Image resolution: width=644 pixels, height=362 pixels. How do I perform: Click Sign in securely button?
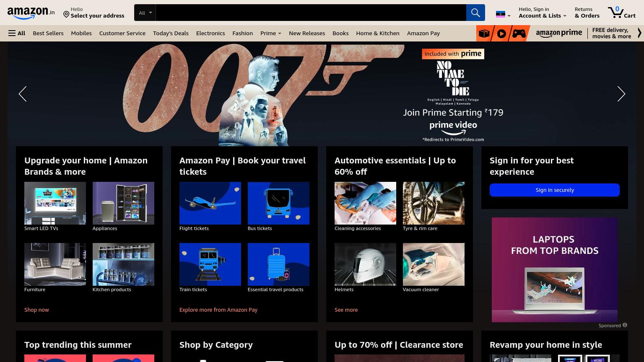(x=555, y=190)
